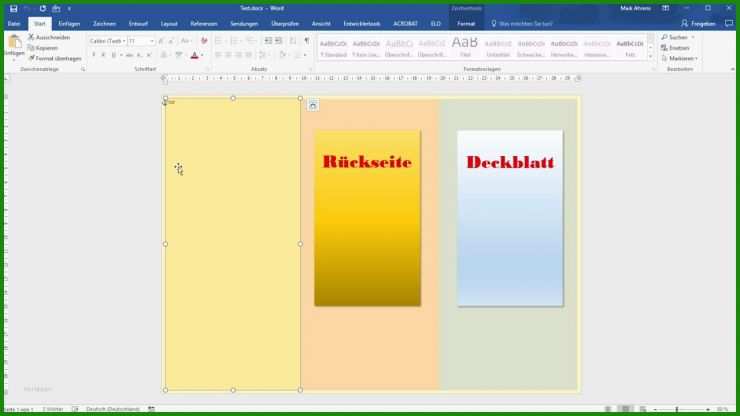This screenshot has height=416, width=740.
Task: Open the font color dropdown arrow
Action: 202,55
